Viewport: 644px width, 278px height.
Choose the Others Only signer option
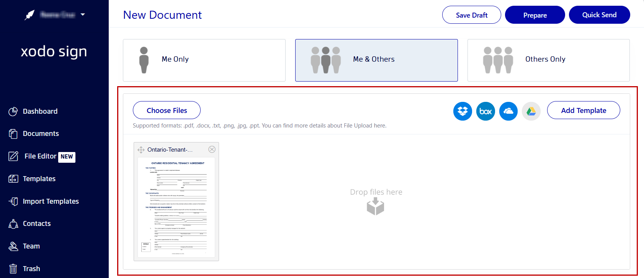click(549, 60)
